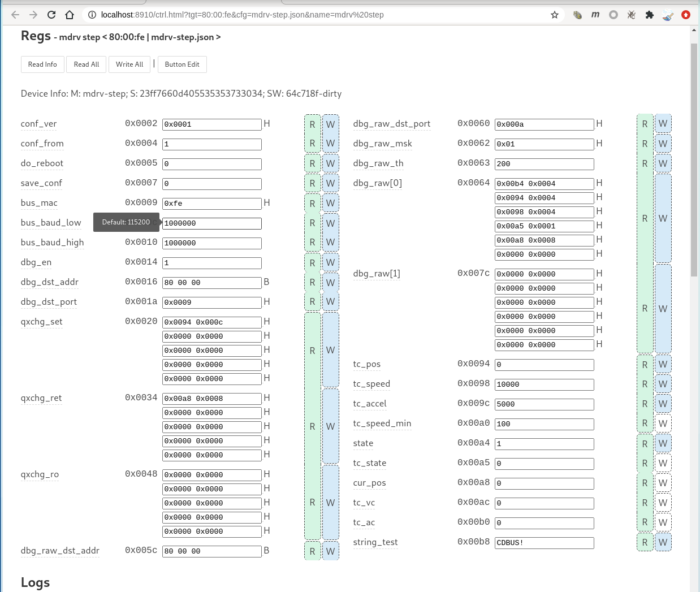This screenshot has height=592, width=700.
Task: Click the site information icon in address bar
Action: [92, 15]
